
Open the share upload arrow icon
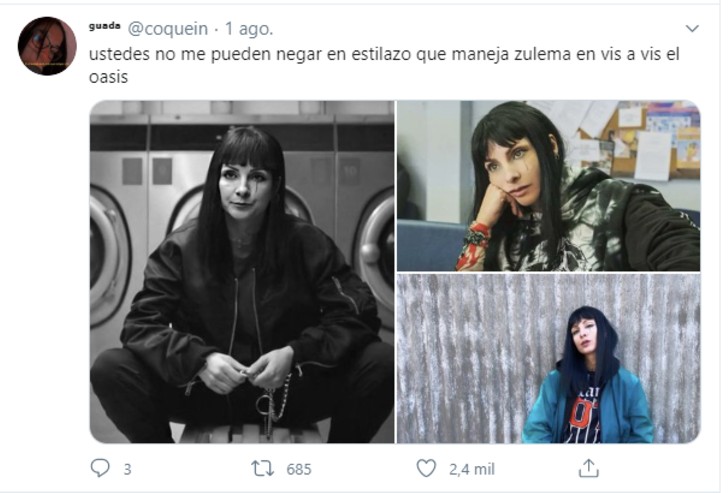[x=589, y=468]
